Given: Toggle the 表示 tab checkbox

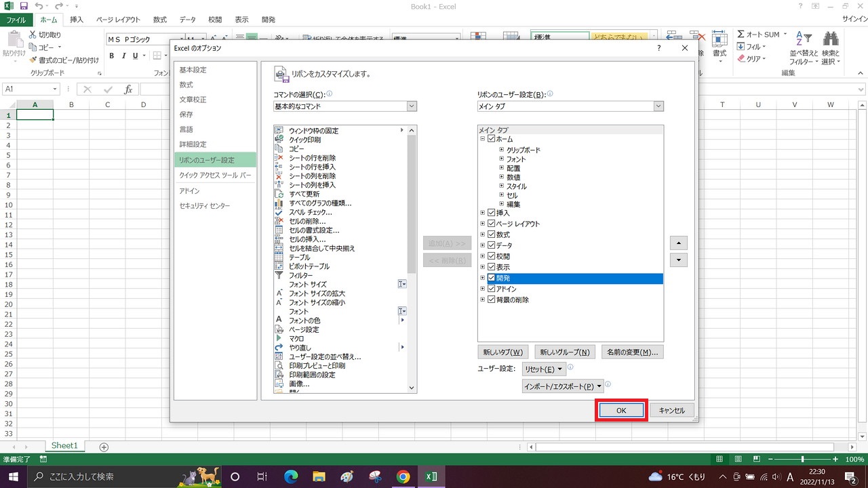Looking at the screenshot, I should coord(492,267).
